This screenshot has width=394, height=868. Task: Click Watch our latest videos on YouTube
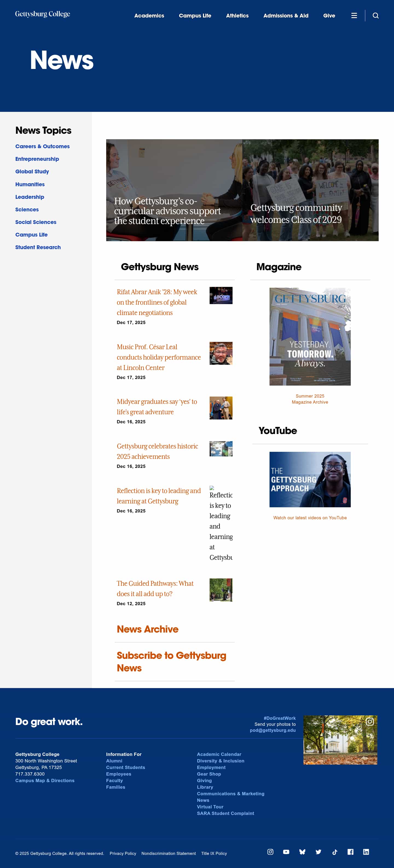(310, 518)
